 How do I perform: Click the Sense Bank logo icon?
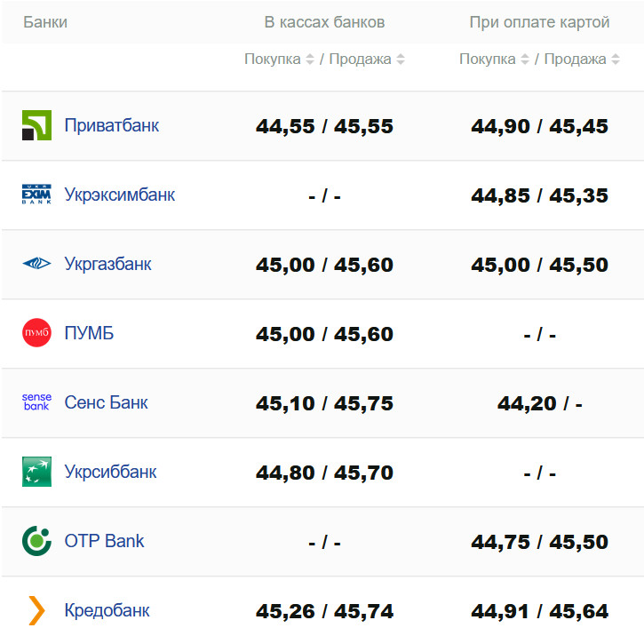[36, 402]
